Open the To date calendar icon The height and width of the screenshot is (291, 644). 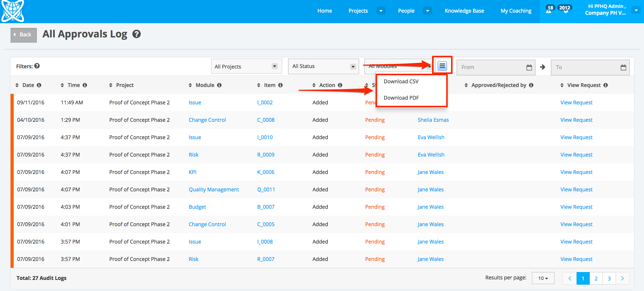click(623, 67)
